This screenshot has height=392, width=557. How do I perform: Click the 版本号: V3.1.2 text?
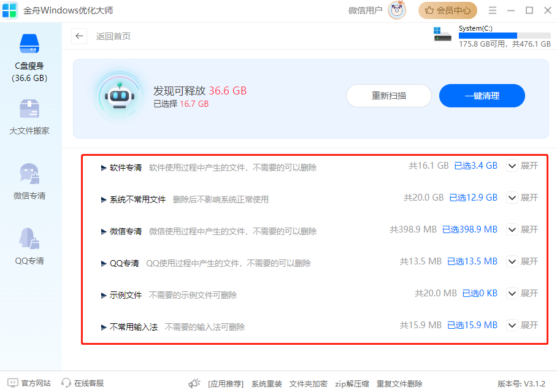521,384
